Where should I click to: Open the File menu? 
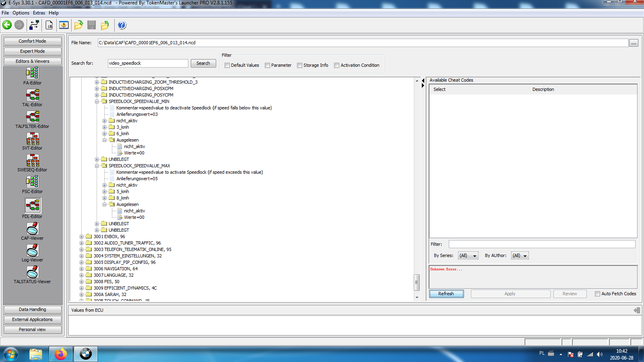(x=5, y=13)
